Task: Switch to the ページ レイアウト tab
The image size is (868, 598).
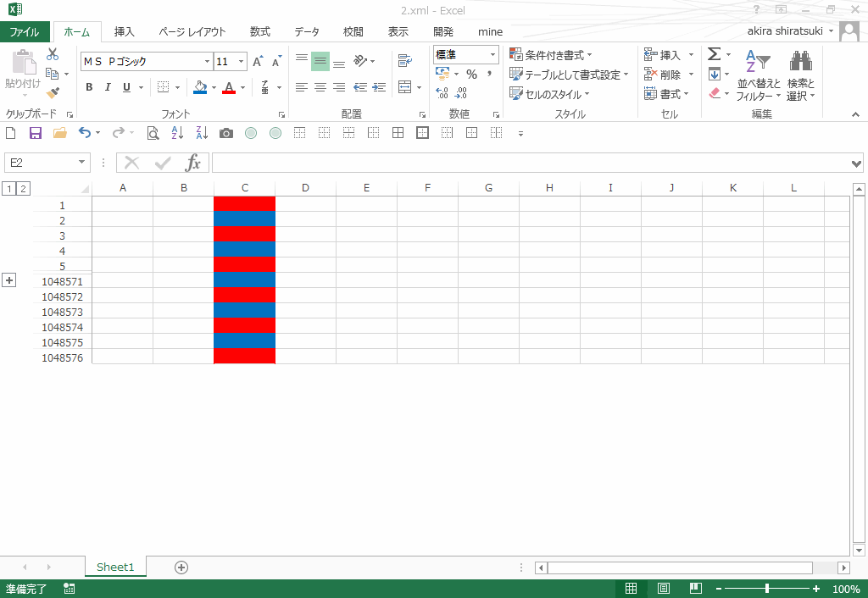Action: click(x=192, y=32)
